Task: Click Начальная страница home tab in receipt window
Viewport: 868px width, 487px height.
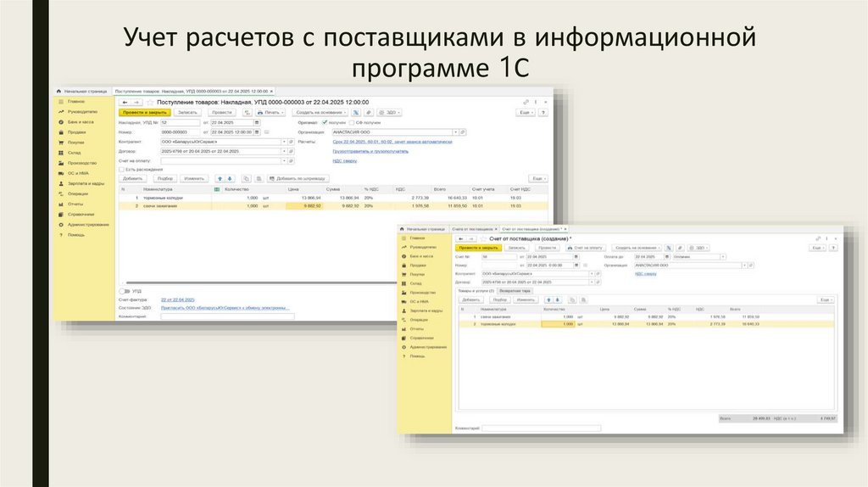Action: pos(82,92)
